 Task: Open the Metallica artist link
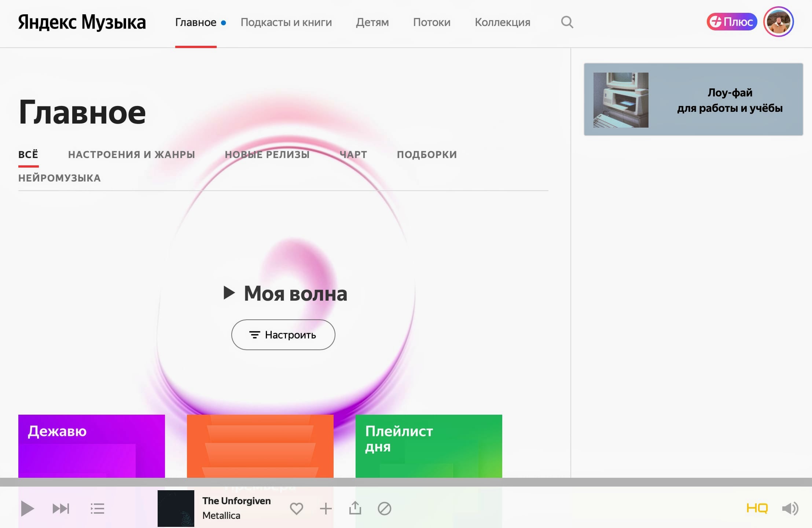(x=221, y=516)
